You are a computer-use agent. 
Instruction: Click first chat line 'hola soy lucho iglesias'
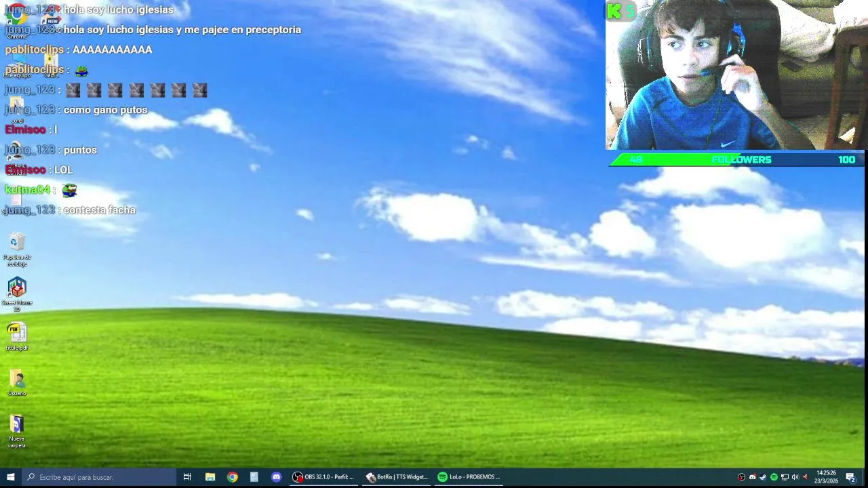(x=118, y=9)
